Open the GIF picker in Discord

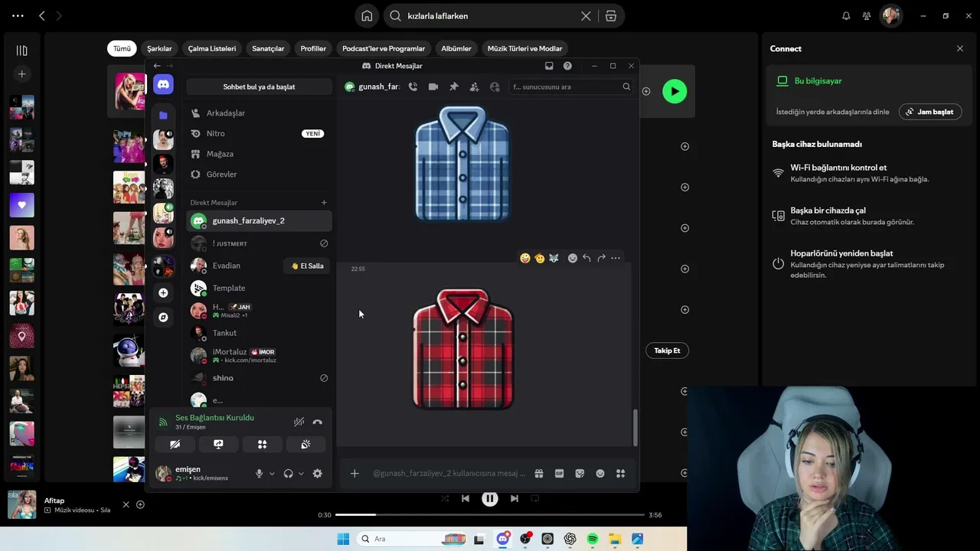click(x=560, y=474)
